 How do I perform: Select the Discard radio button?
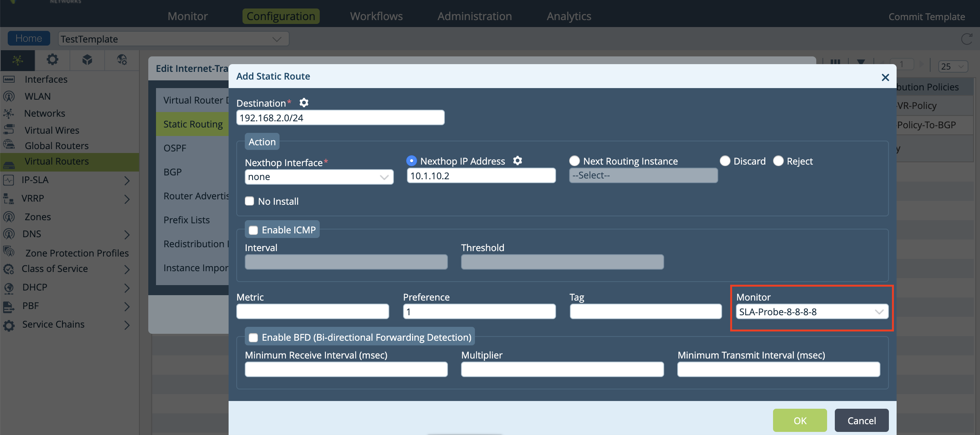[725, 161]
